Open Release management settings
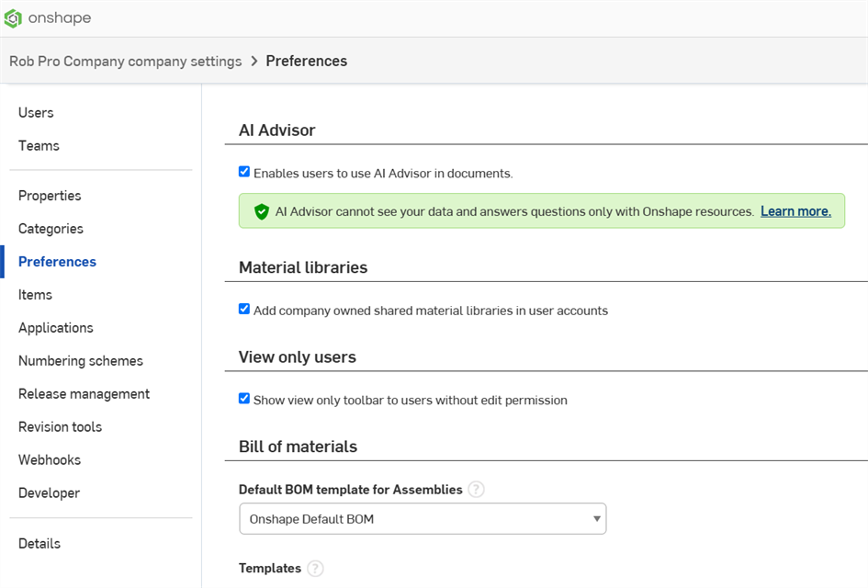Viewport: 868px width, 588px height. [84, 393]
